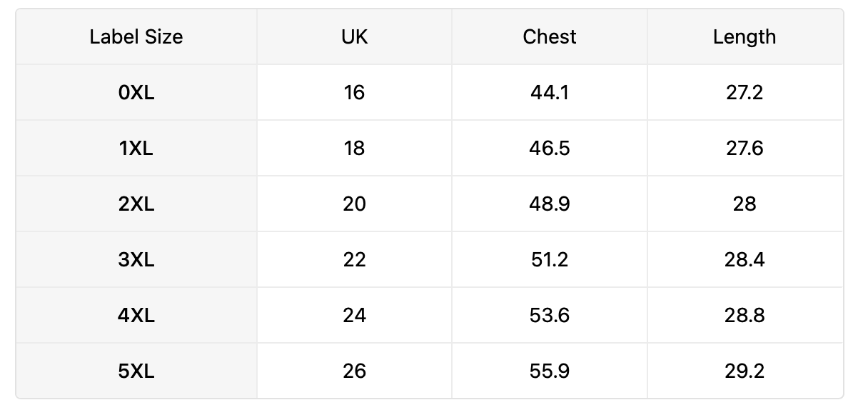Click chest value 55.9

(550, 371)
